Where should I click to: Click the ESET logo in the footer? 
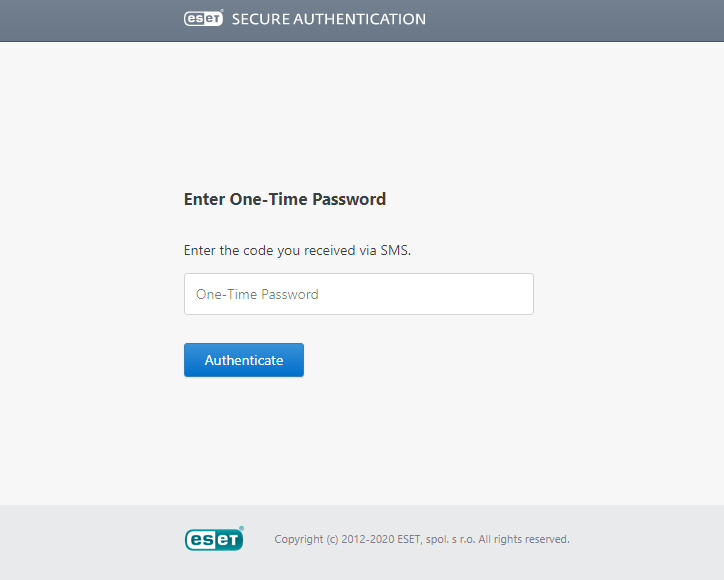point(213,539)
